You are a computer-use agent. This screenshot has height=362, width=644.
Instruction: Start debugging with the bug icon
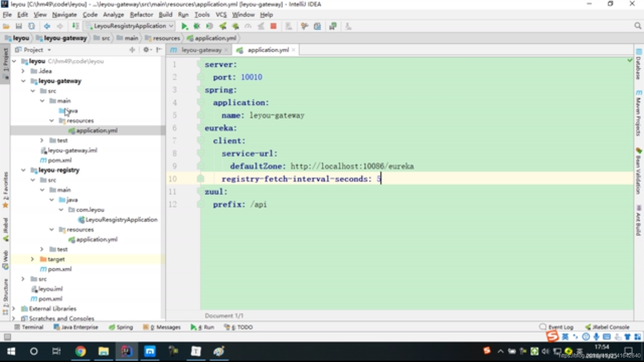click(x=197, y=26)
